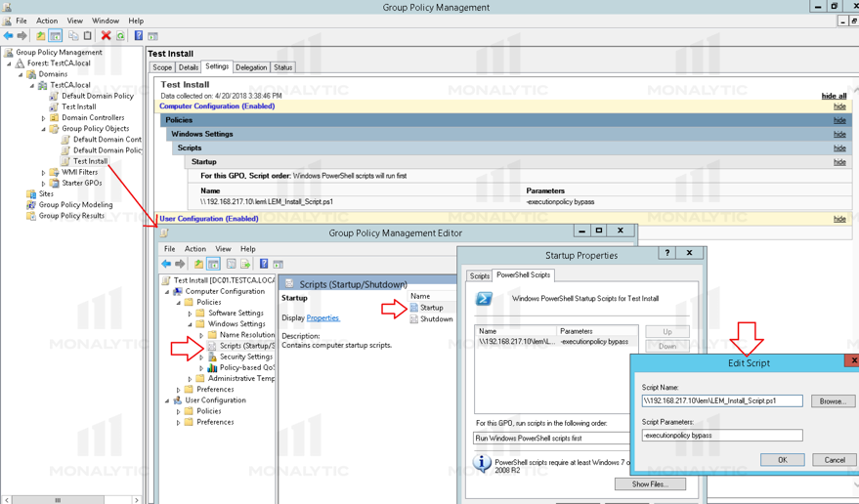
Task: Click Forward arrow in Group Policy Management Editor toolbar
Action: point(180,264)
